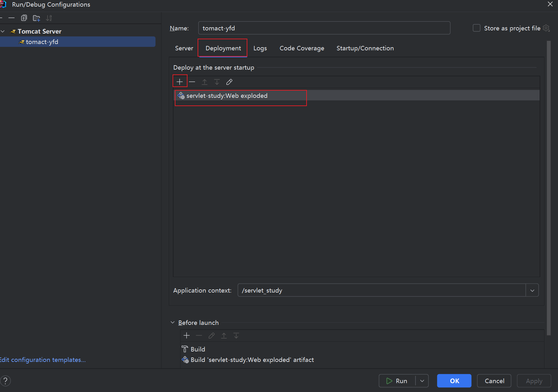Image resolution: width=558 pixels, height=392 pixels.
Task: Focus the Name input field
Action: tap(324, 28)
